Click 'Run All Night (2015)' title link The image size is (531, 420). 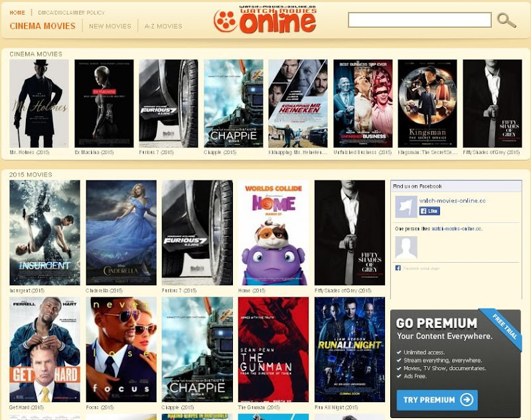(337, 407)
